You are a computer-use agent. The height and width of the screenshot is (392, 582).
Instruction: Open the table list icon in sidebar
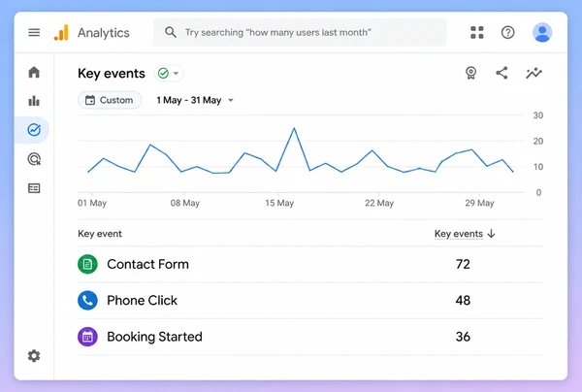[34, 188]
